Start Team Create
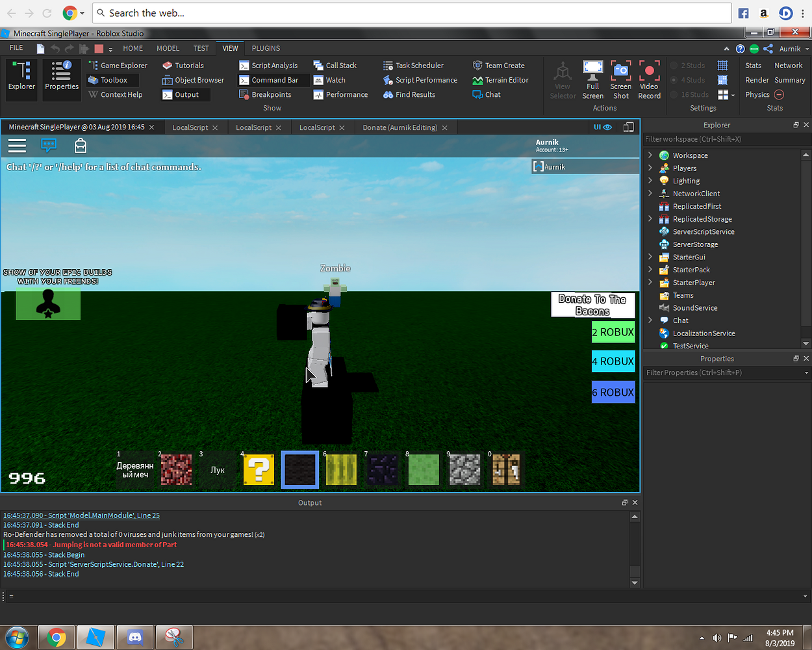The height and width of the screenshot is (650, 812). (500, 65)
